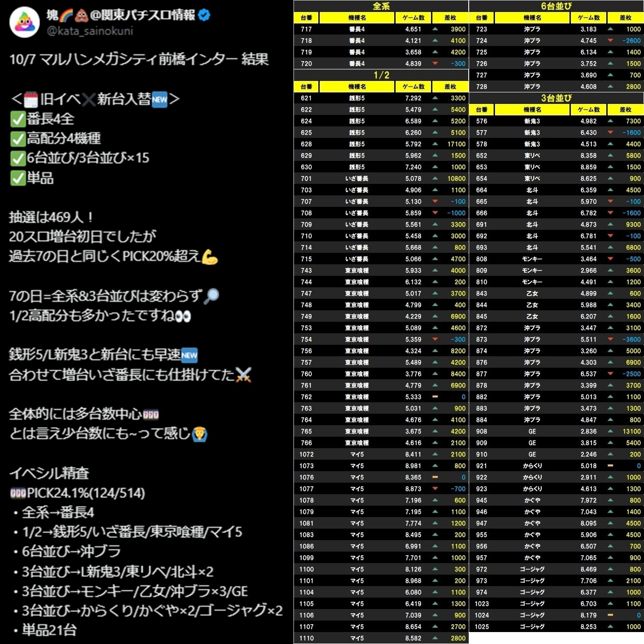Click the 機種名 column header under 全系
Viewport: 644px width, 644px height.
[357, 17]
